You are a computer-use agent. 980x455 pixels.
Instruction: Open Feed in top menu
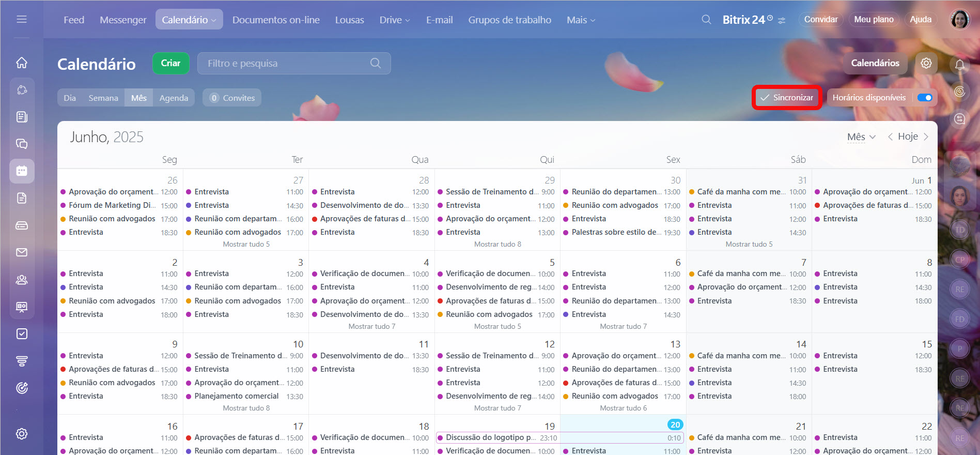tap(74, 20)
